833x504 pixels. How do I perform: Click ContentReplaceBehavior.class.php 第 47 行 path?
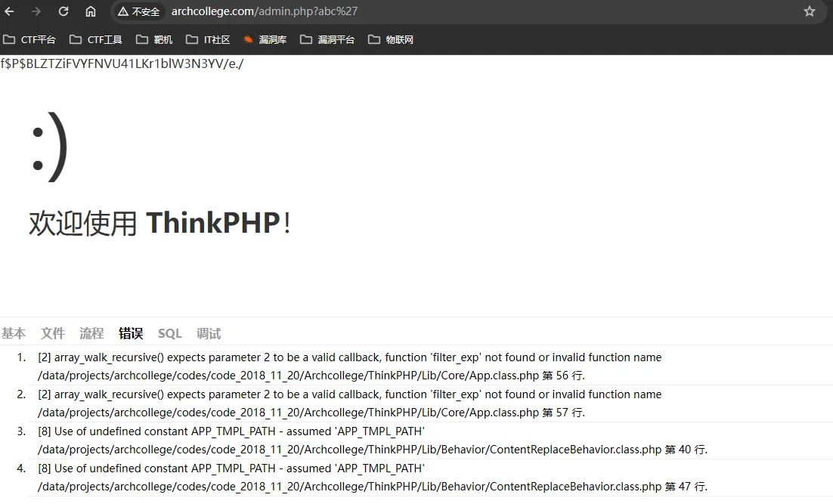373,487
